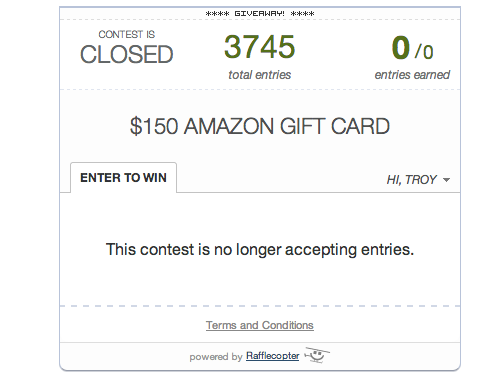Screen dimensions: 501x392
Task: Click the entries earned label
Action: tap(412, 75)
